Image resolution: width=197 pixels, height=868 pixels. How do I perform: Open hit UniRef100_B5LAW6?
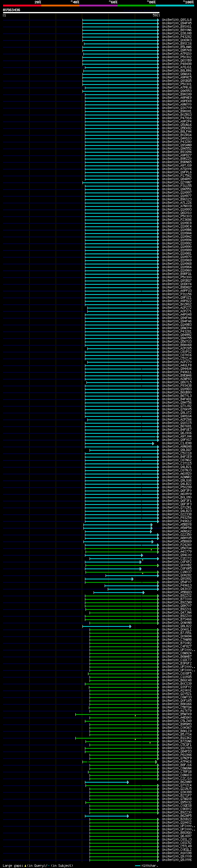tap(177, 47)
